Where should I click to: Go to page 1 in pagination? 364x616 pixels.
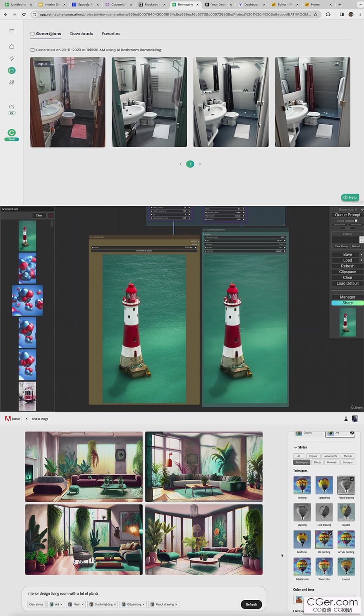pyautogui.click(x=190, y=164)
